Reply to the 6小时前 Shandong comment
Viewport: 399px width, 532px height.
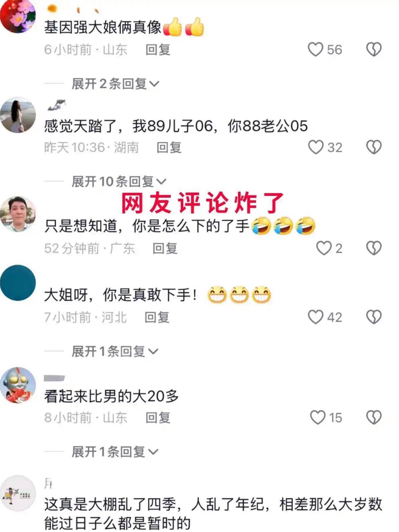pyautogui.click(x=158, y=50)
